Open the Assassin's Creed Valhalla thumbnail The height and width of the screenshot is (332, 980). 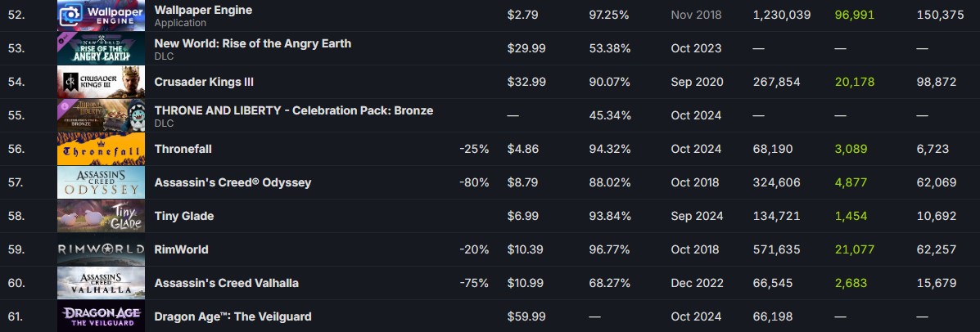coord(102,283)
